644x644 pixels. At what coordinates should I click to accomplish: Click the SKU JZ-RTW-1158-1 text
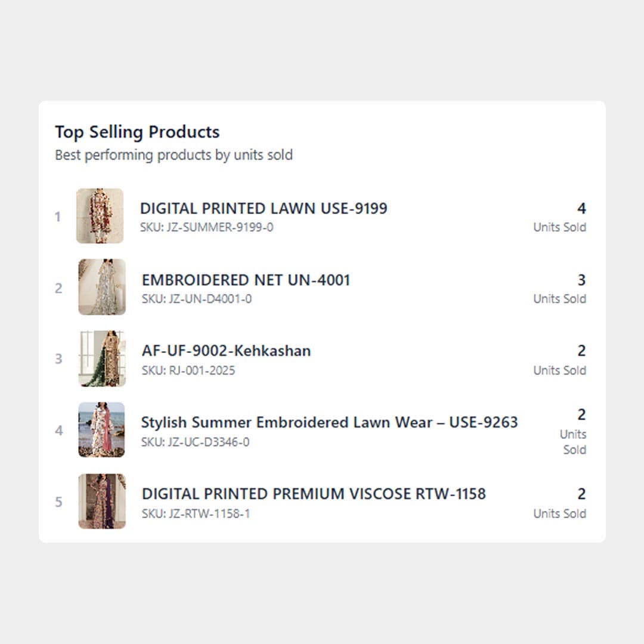click(196, 513)
